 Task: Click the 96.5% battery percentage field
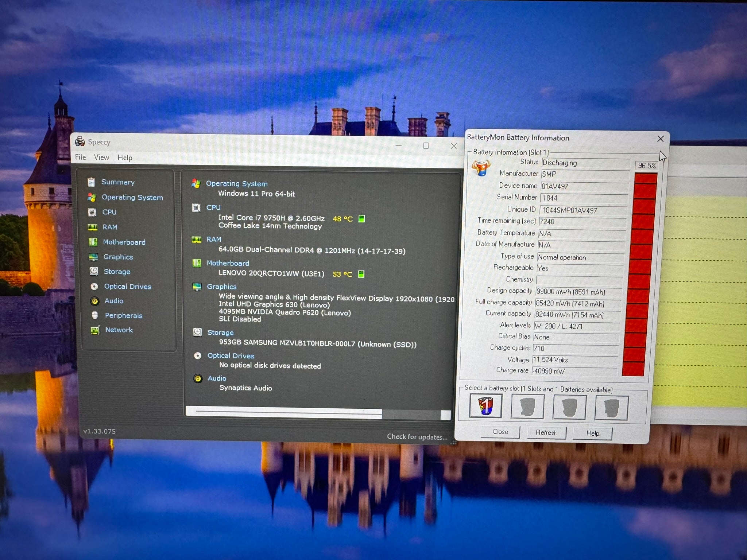[x=647, y=166]
